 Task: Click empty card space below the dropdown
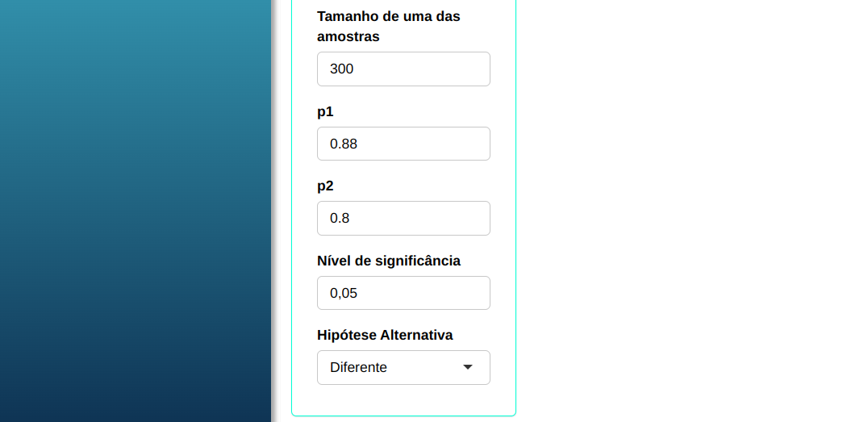(x=403, y=400)
